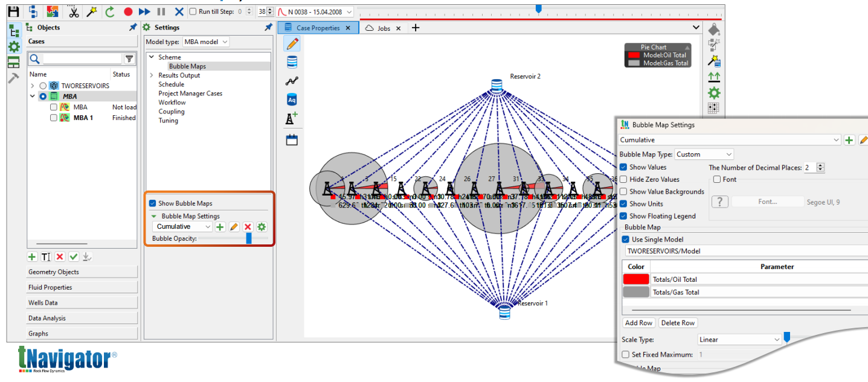Edit bubble map with pencil icon in Settings panel
868x382 pixels.
point(234,227)
